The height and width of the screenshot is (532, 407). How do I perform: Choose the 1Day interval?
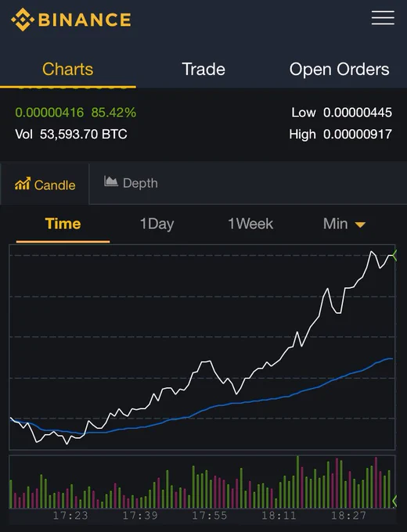coord(157,224)
